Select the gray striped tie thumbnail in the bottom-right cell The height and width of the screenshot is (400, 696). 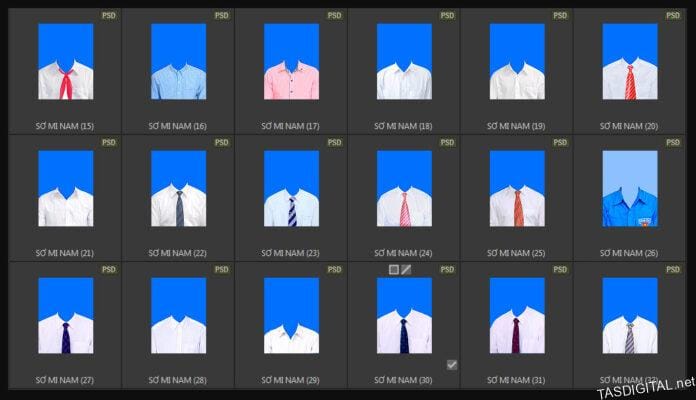pyautogui.click(x=629, y=316)
